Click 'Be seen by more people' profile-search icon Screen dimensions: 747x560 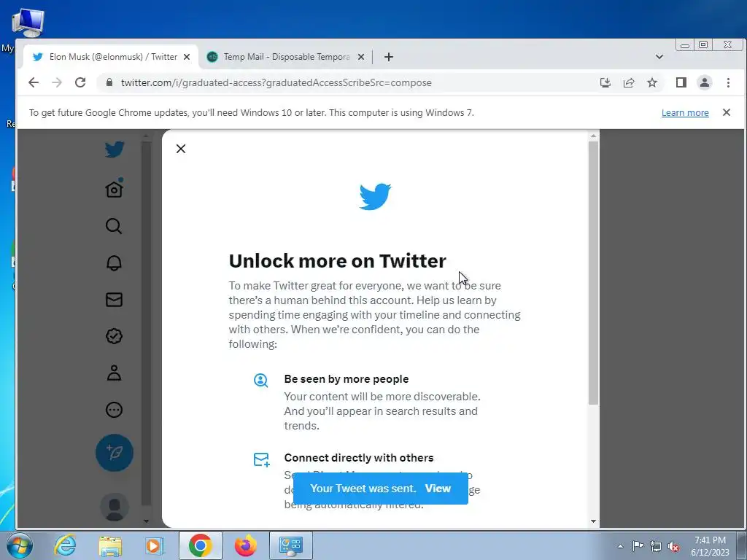260,381
